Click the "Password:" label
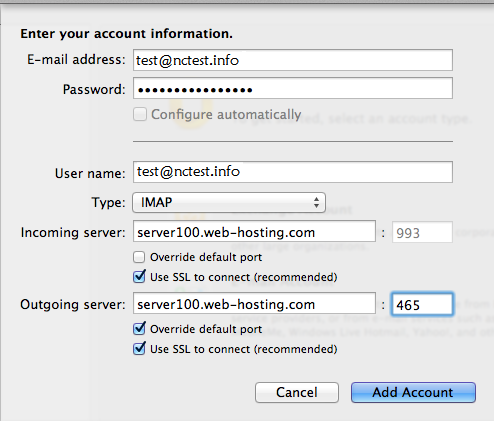The width and height of the screenshot is (494, 421). pos(94,89)
